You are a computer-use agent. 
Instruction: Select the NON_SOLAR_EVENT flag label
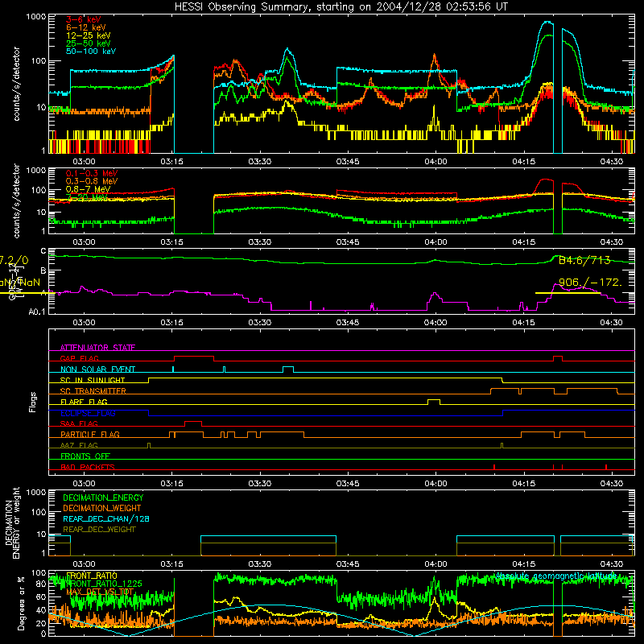(97, 369)
